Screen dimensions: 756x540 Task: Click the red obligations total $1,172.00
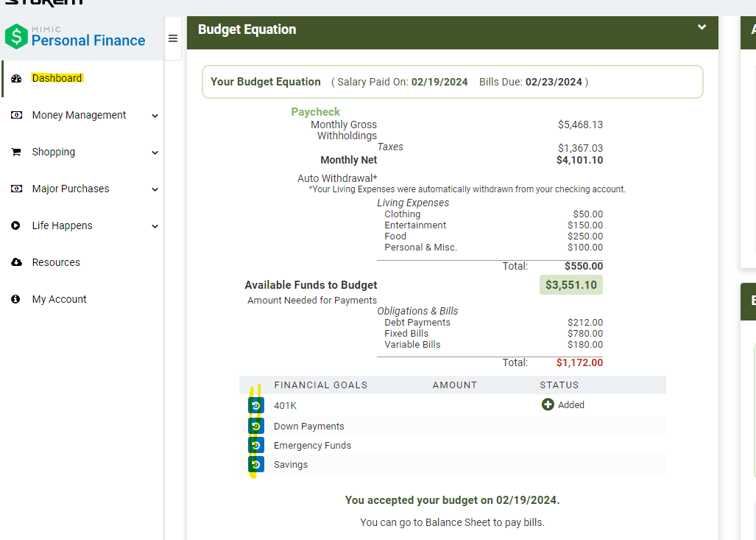579,362
